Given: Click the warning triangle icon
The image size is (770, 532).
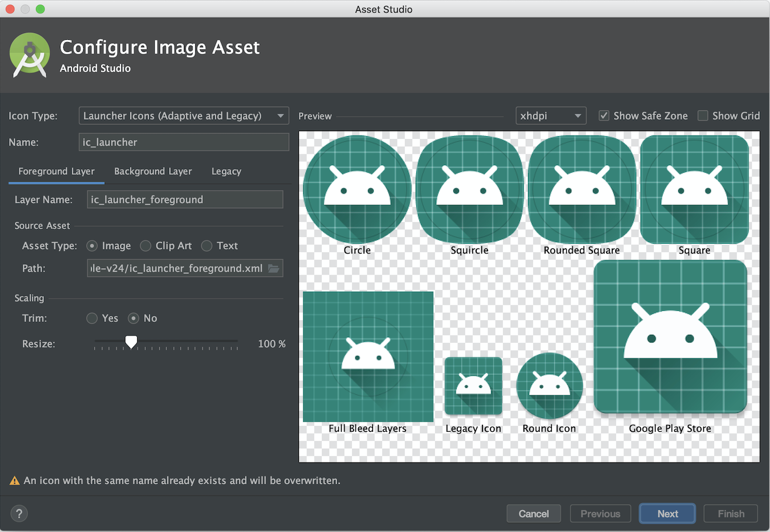Looking at the screenshot, I should pyautogui.click(x=15, y=481).
